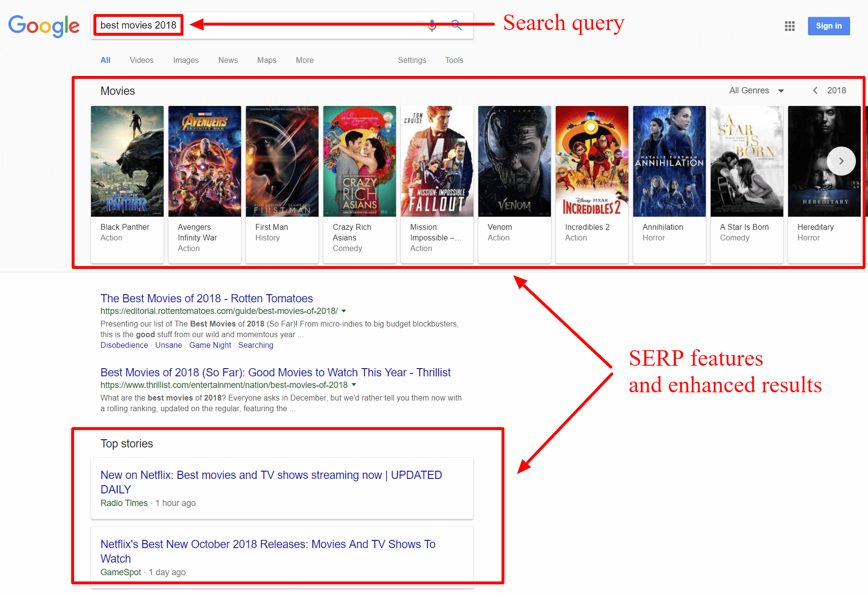Click the rottentomatoes.com green URL text

(x=219, y=311)
